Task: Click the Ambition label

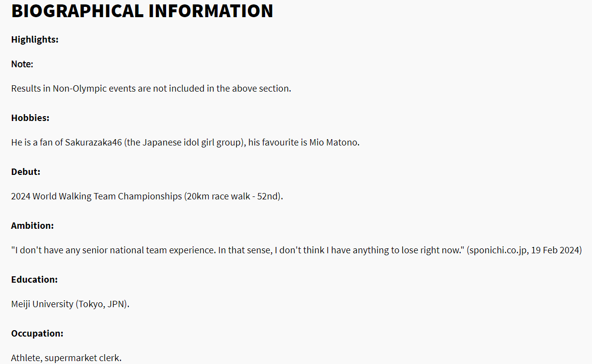Action: [32, 226]
